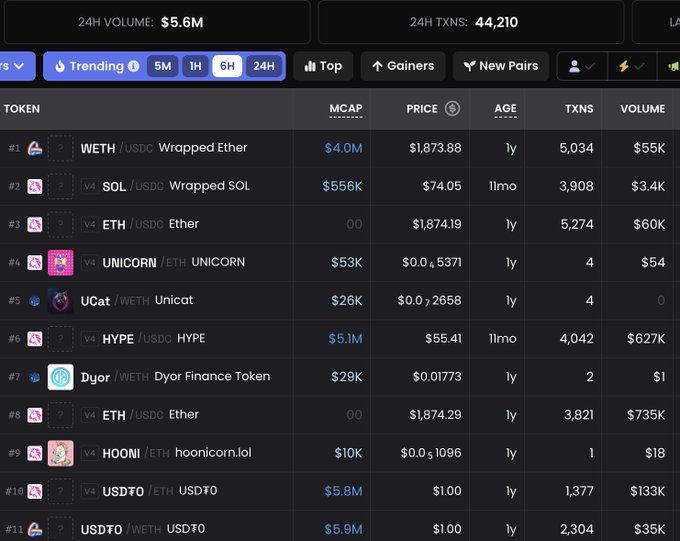Click the placeholder token image on WETH row
680x541 pixels.
click(x=60, y=148)
